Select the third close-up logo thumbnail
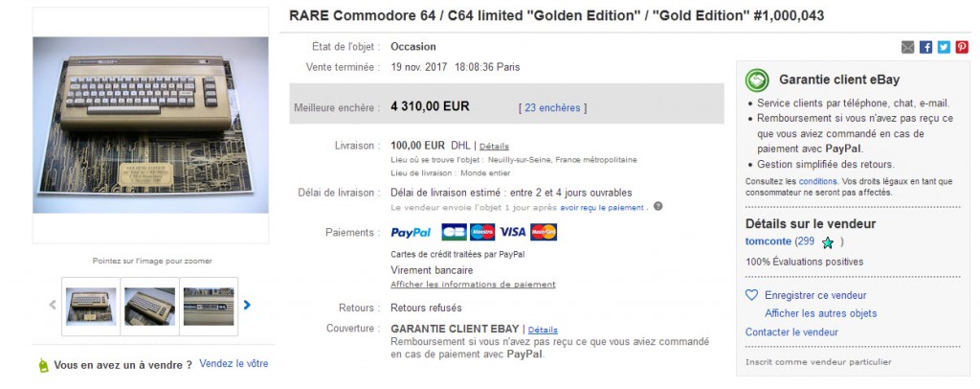This screenshot has height=389, width=980. [x=209, y=307]
